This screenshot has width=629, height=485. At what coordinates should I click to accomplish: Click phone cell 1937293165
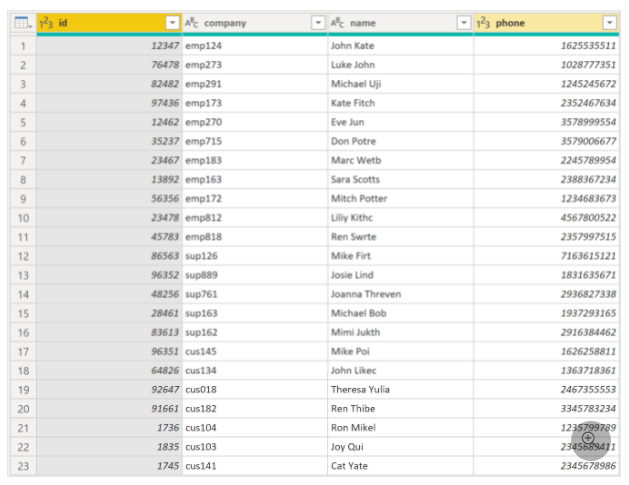click(x=546, y=313)
